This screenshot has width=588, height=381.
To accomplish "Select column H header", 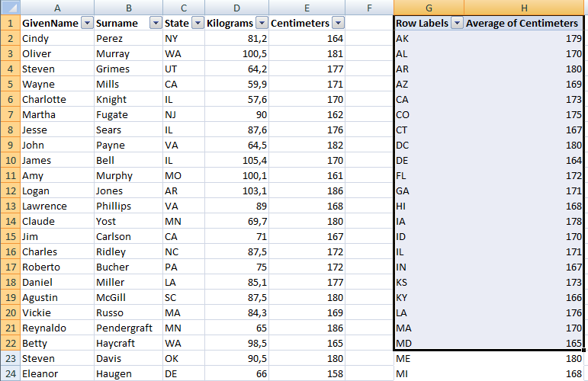I will (x=524, y=8).
